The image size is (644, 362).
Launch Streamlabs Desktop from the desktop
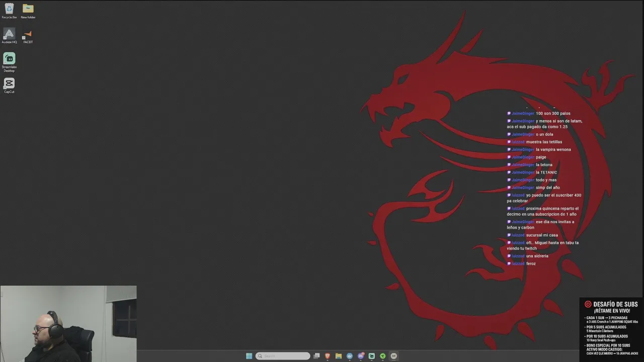click(9, 62)
